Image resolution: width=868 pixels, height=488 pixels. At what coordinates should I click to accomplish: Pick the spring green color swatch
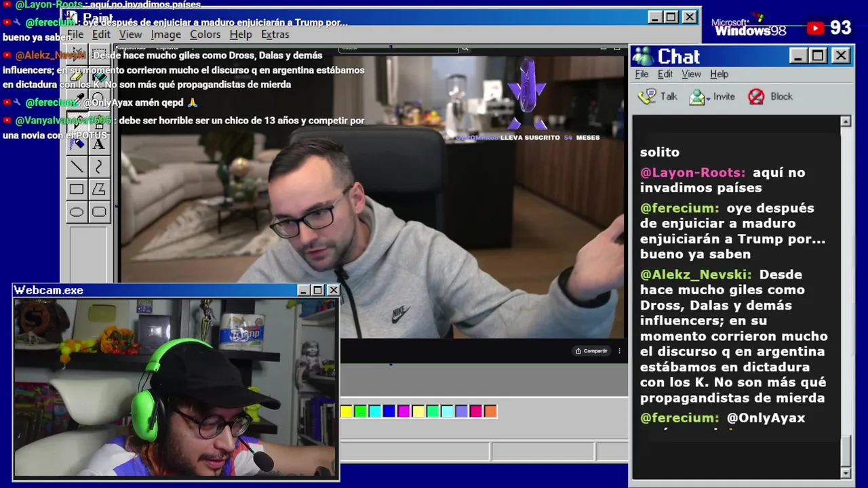[x=433, y=411]
